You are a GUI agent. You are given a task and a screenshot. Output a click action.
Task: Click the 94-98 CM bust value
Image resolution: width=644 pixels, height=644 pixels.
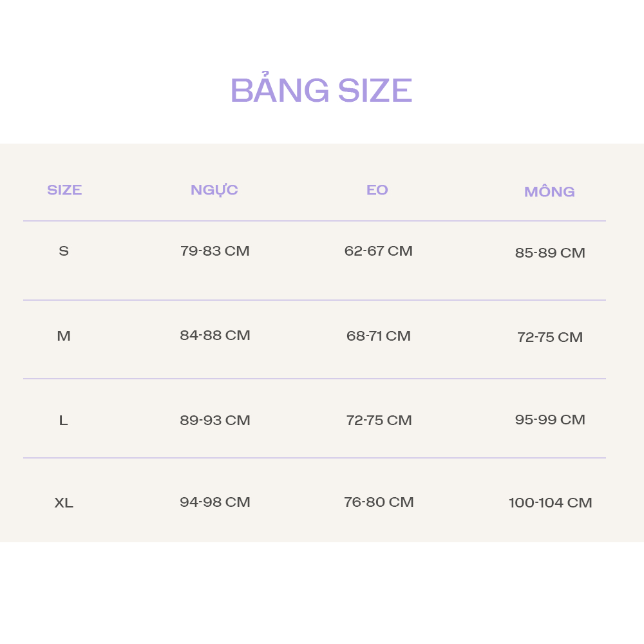point(215,502)
